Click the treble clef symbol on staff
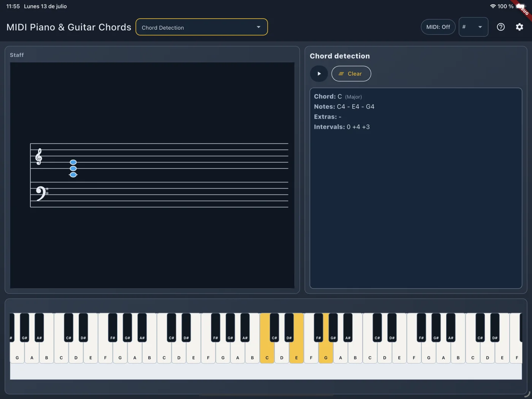532x399 pixels. (38, 157)
